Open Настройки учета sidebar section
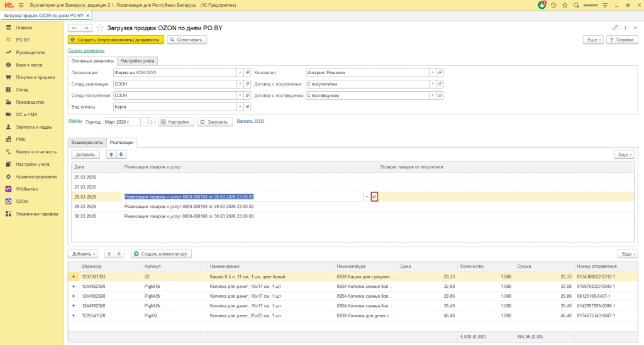The height and width of the screenshot is (345, 644). click(33, 164)
